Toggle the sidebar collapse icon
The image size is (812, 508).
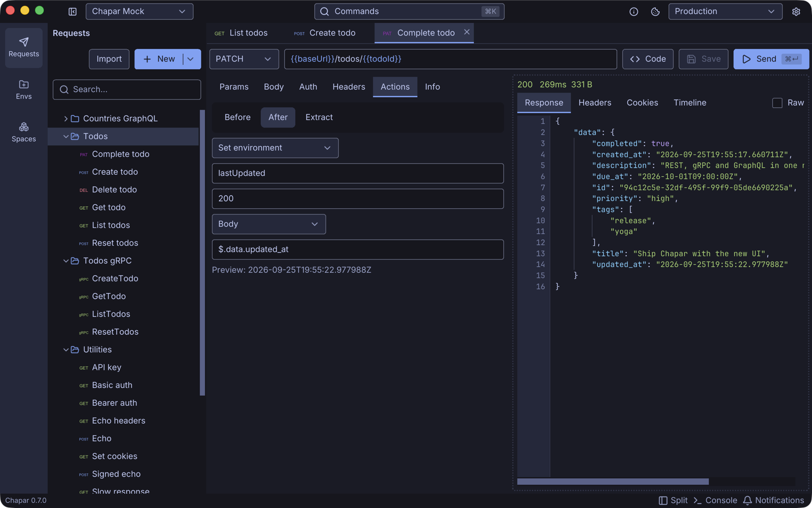pyautogui.click(x=73, y=11)
